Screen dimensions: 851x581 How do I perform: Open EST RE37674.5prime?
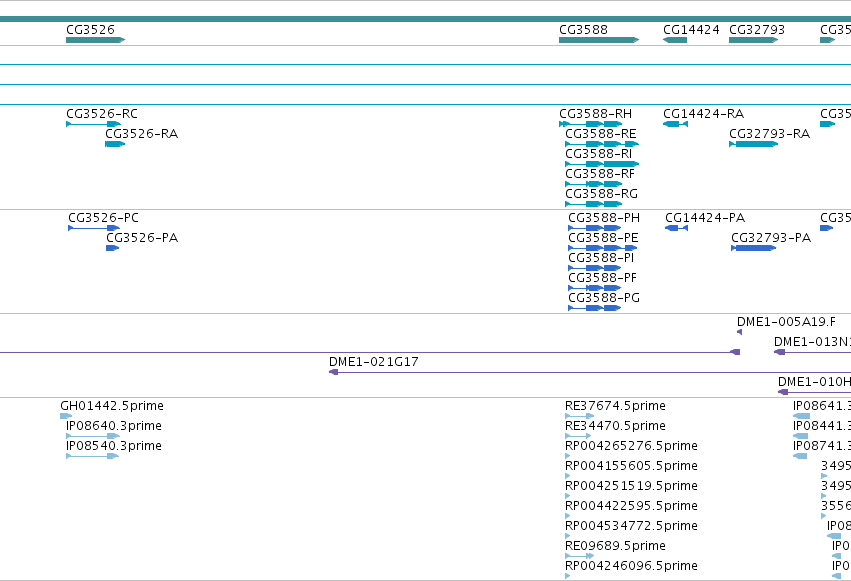pos(615,406)
